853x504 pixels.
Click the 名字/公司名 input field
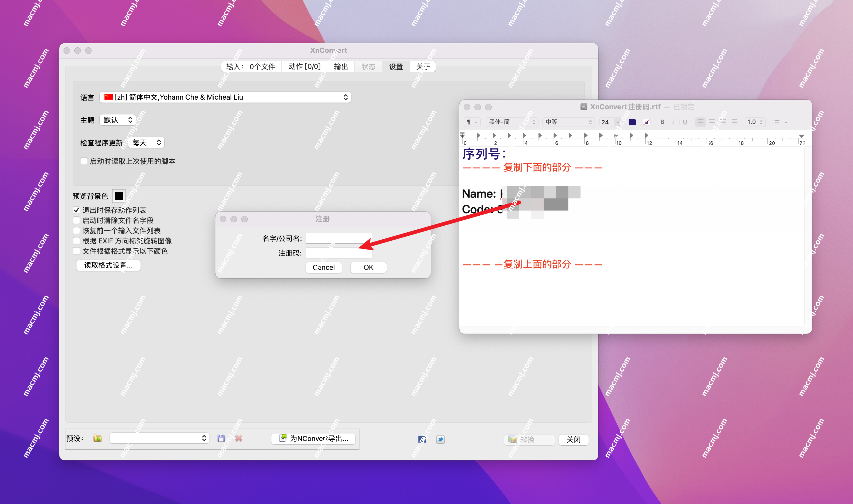tap(339, 239)
